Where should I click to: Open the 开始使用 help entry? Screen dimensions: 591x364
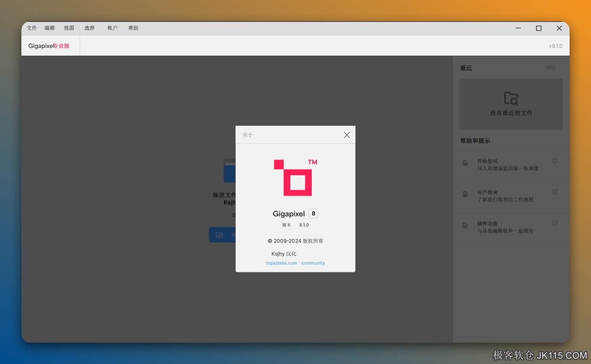pyautogui.click(x=511, y=166)
